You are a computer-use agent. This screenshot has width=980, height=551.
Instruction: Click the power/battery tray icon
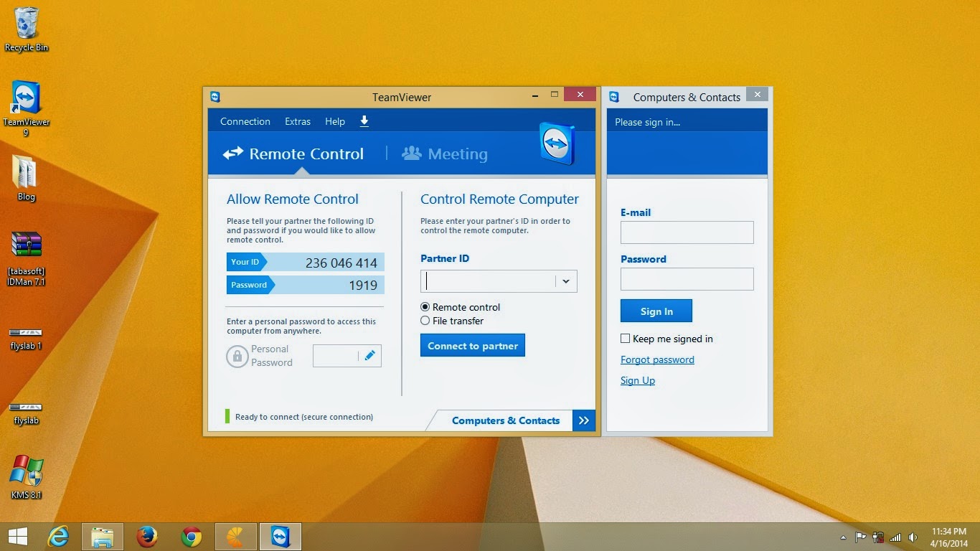[x=878, y=537]
